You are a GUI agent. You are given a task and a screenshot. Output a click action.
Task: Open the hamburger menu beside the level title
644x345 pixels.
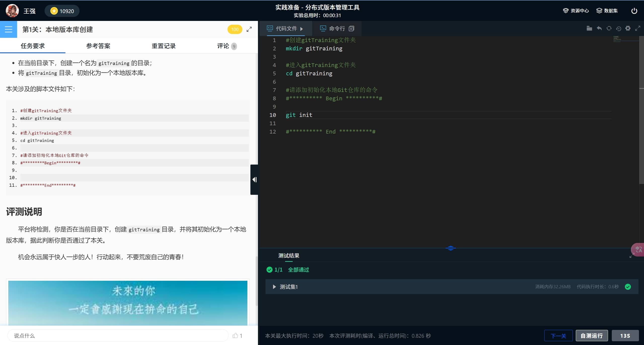[9, 29]
